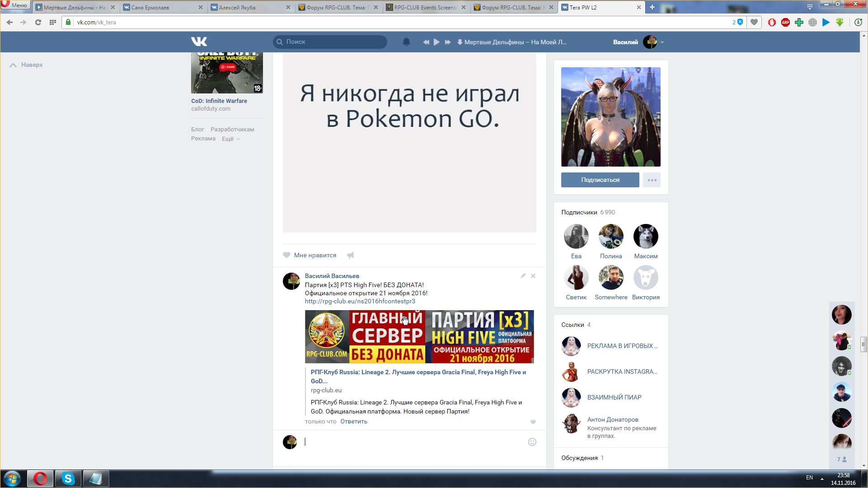This screenshot has width=868, height=488.
Task: Click the Поиск search field
Action: click(330, 42)
